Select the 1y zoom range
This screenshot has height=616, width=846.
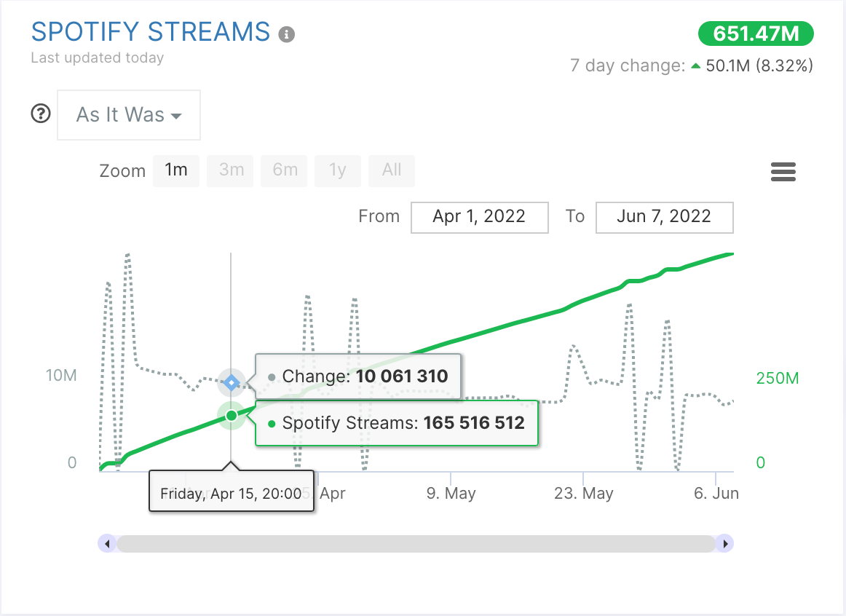337,170
